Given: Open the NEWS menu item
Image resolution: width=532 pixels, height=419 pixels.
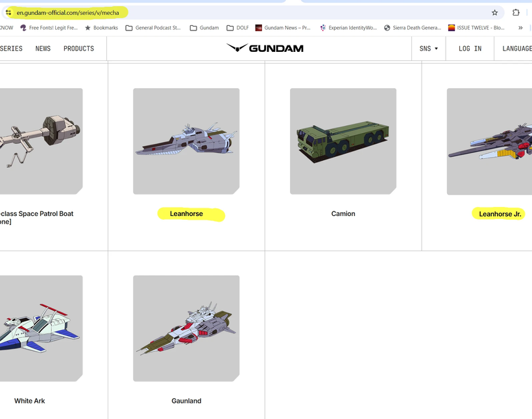Looking at the screenshot, I should [43, 49].
